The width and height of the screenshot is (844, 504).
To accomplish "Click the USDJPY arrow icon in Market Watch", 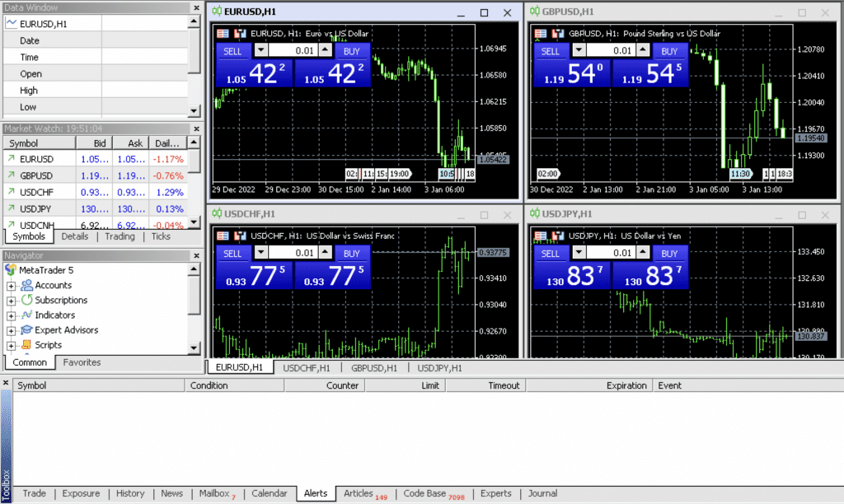I will 11,208.
